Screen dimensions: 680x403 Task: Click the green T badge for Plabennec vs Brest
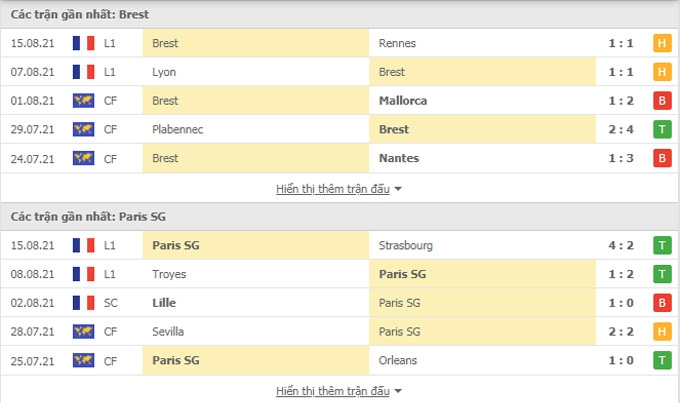[662, 129]
